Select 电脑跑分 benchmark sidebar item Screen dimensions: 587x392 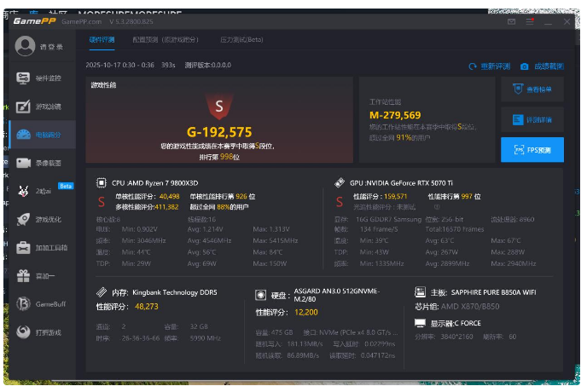41,135
